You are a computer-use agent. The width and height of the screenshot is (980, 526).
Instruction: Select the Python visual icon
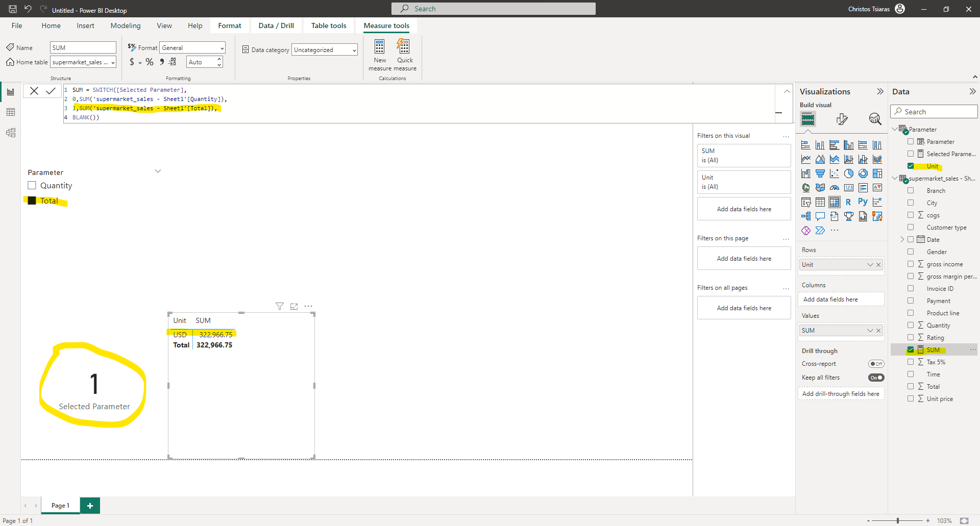[863, 202]
